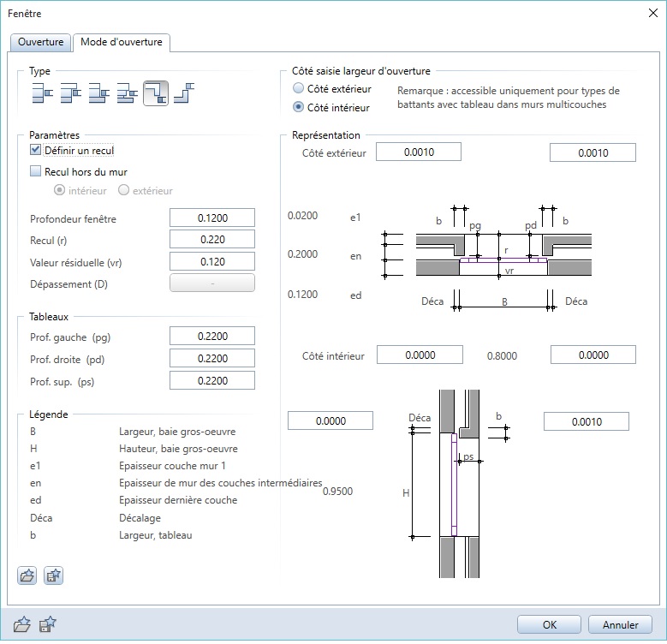Click the Largeur, baie gros-oeuvre legend text
Image resolution: width=667 pixels, height=644 pixels.
pos(177,432)
